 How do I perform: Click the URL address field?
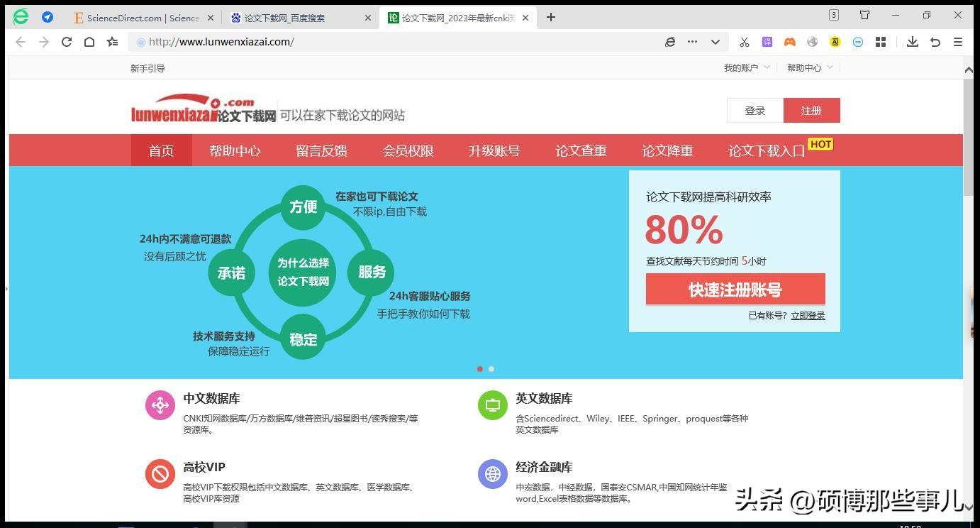[397, 42]
